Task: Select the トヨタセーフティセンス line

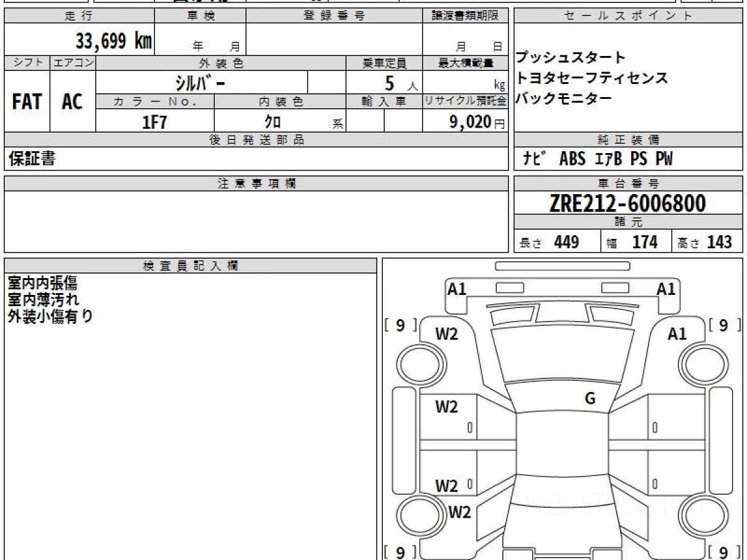Action: pos(591,78)
